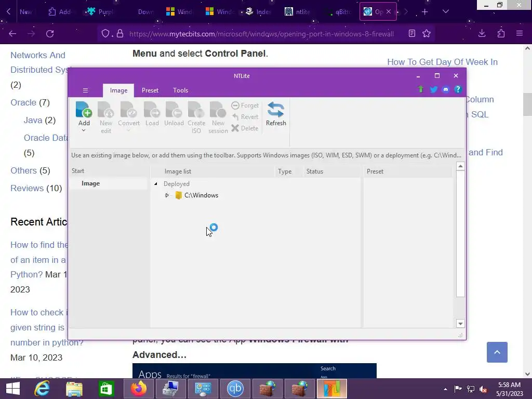Open the Java category link
This screenshot has width=532, height=399.
pos(33,120)
